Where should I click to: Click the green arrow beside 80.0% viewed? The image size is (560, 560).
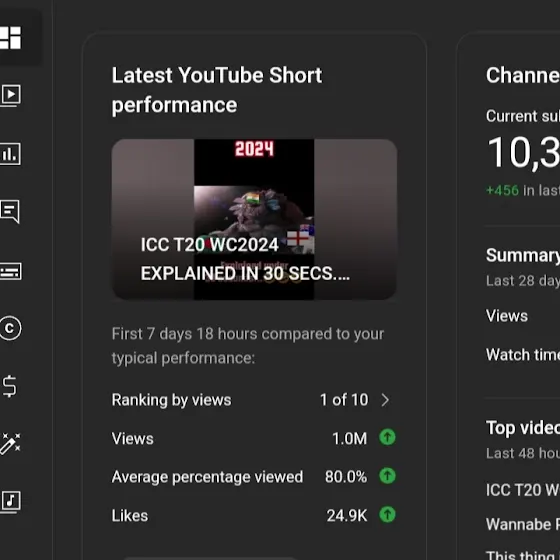click(x=387, y=476)
